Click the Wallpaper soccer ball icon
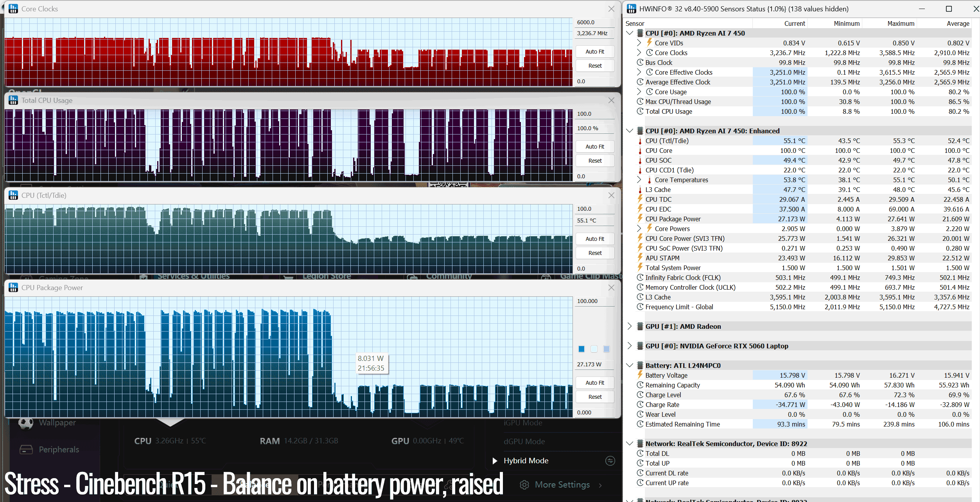 coord(26,423)
